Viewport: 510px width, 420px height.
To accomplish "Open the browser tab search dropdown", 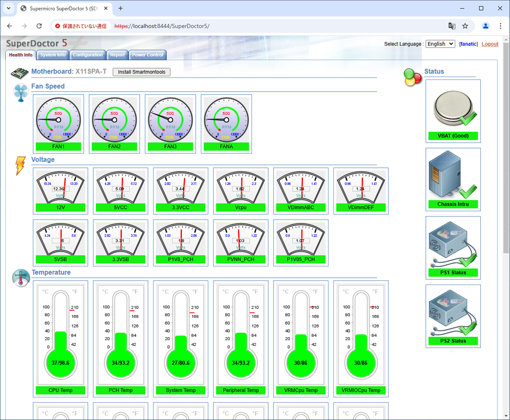I will point(8,8).
